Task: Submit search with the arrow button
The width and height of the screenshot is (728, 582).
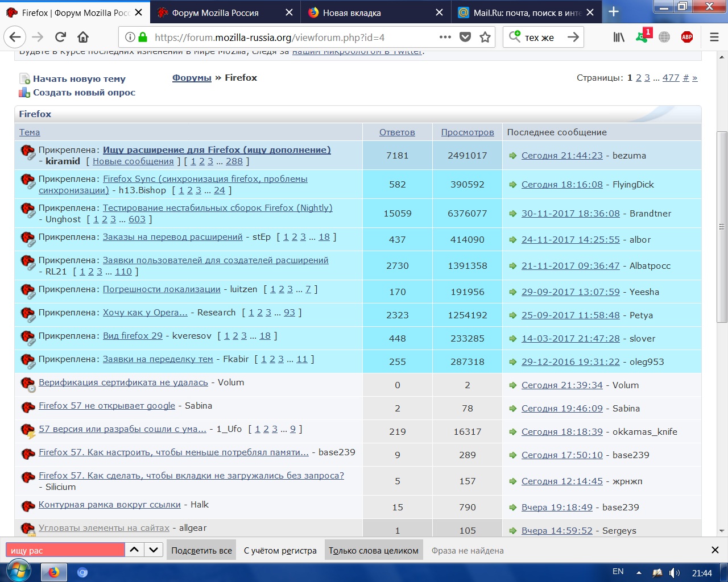Action: click(x=573, y=37)
